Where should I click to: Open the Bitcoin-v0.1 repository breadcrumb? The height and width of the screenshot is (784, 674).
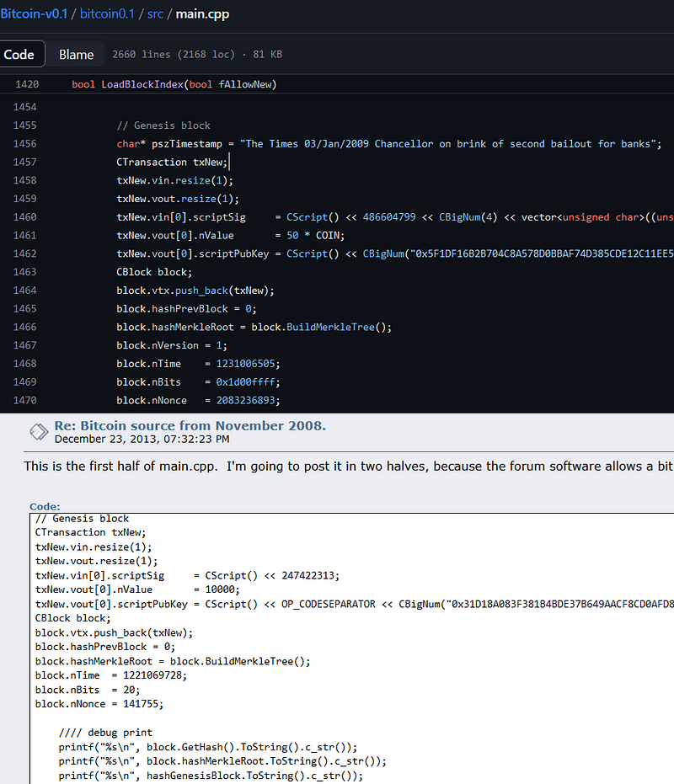35,13
